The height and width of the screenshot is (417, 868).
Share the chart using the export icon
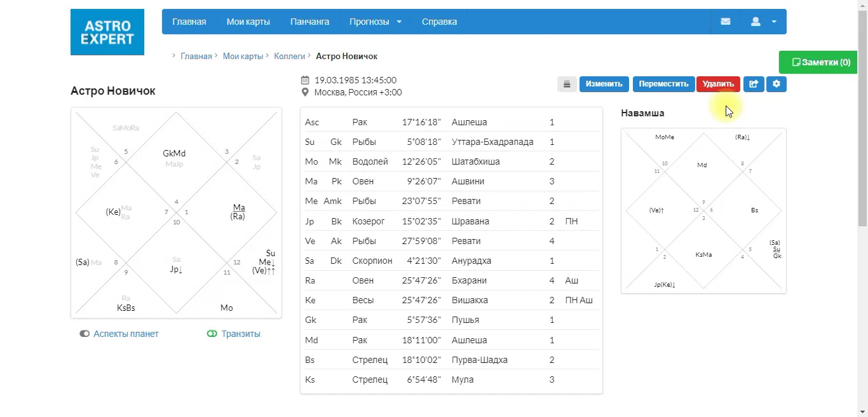coord(754,84)
